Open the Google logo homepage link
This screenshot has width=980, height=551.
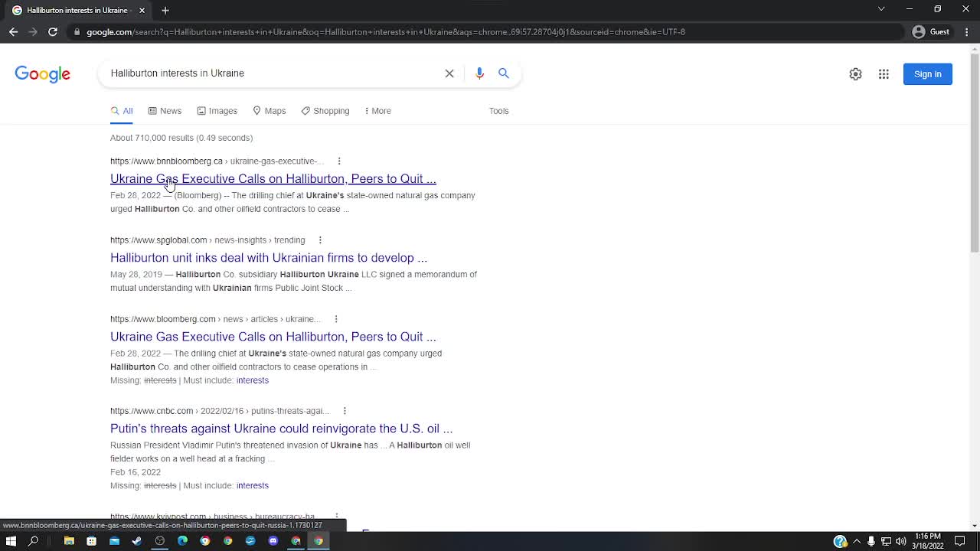(43, 73)
